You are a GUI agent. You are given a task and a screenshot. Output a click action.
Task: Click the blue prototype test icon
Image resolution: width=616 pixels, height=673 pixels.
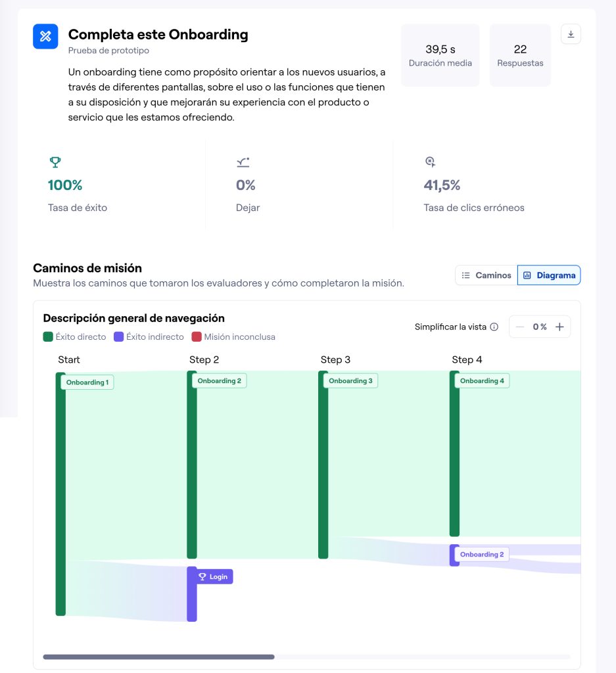[45, 36]
